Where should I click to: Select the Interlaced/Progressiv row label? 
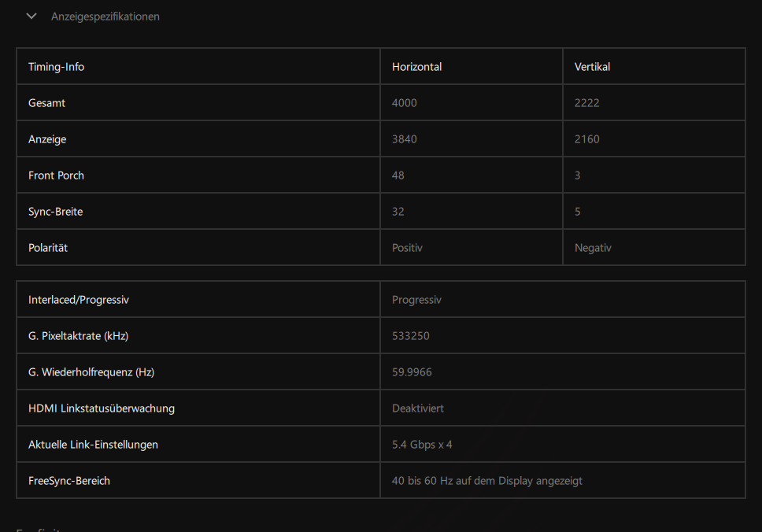(78, 300)
